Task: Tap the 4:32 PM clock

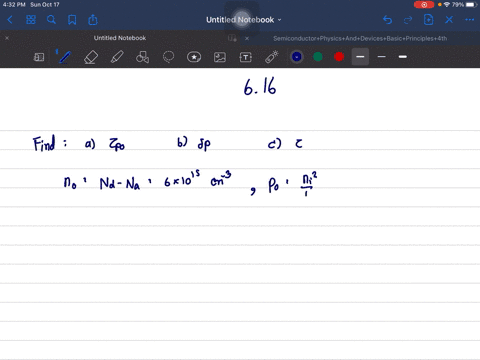Action: pyautogui.click(x=14, y=5)
